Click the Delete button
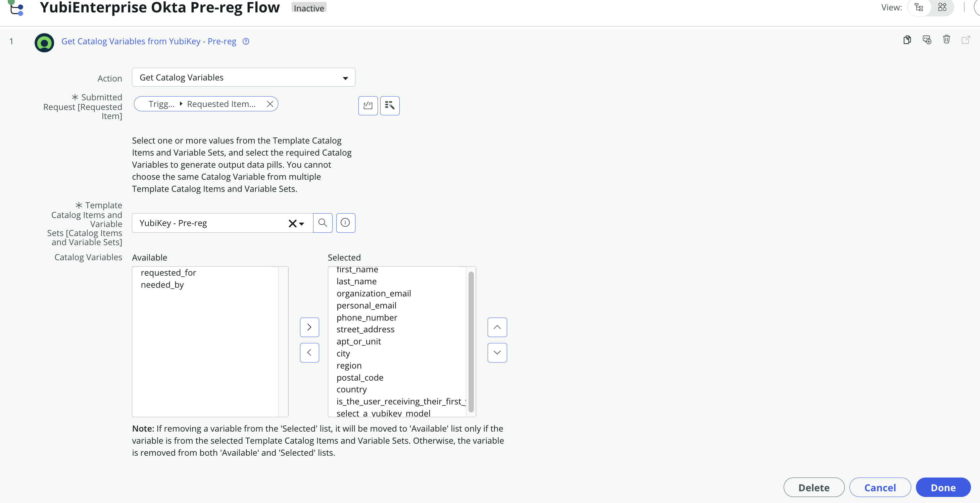980x503 pixels. tap(814, 488)
